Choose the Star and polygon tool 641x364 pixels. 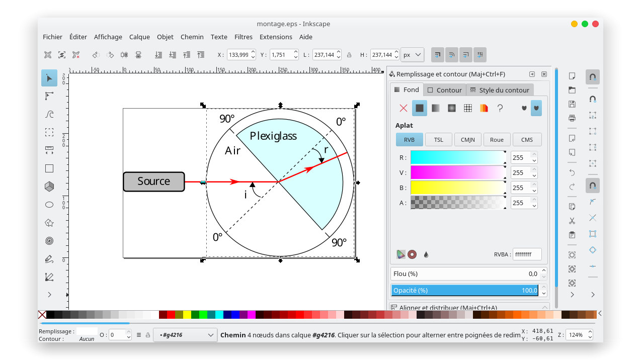tap(49, 223)
